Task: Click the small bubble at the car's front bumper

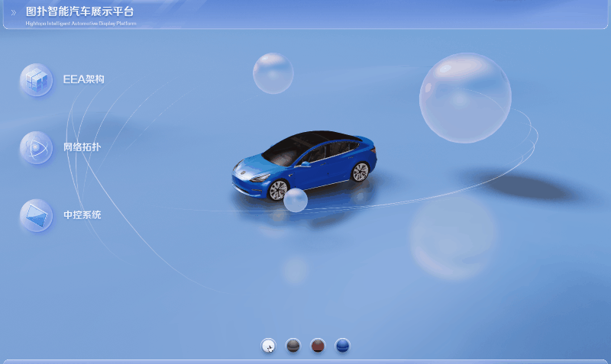Action: 296,200
